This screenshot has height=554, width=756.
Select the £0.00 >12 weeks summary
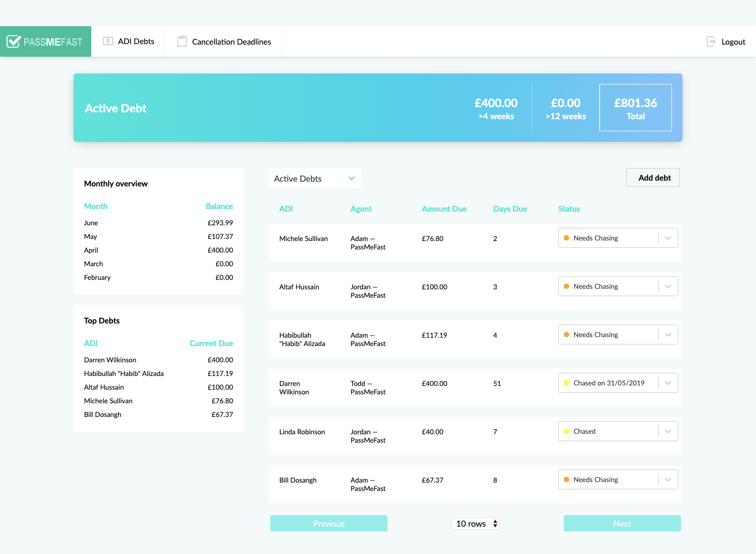(565, 108)
